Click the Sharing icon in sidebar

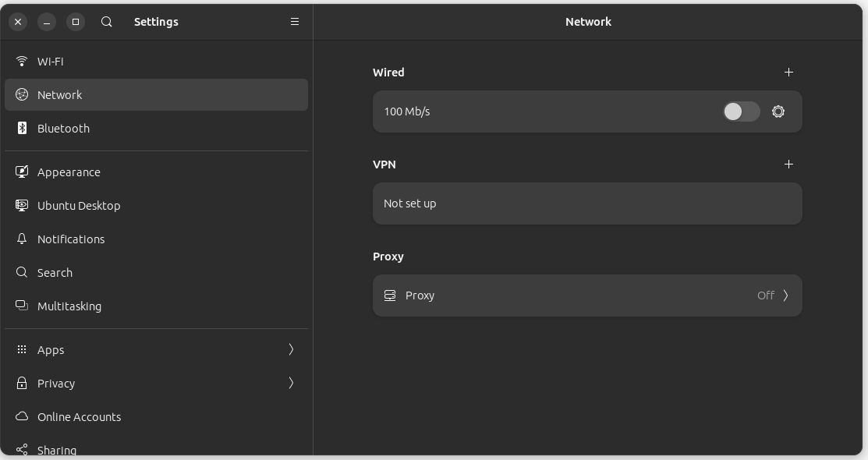tap(22, 450)
